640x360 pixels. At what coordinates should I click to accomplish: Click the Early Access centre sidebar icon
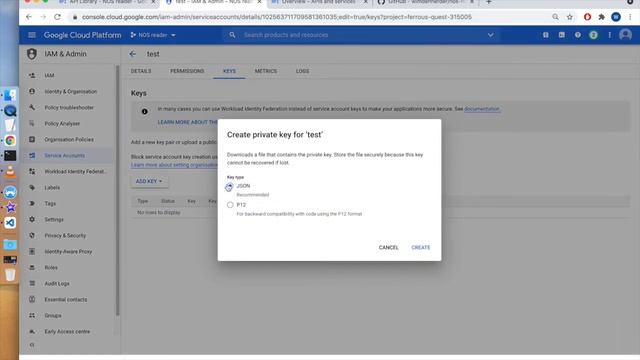32,331
